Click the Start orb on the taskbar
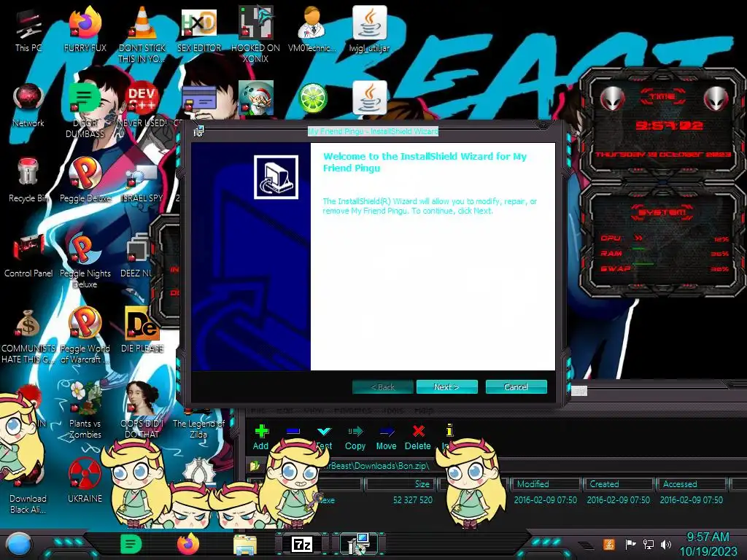747x560 pixels. pyautogui.click(x=18, y=545)
